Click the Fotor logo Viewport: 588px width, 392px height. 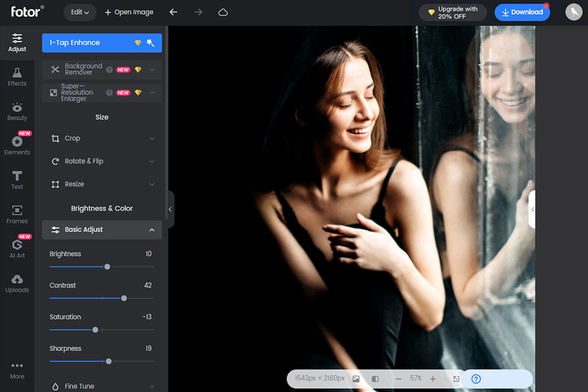pos(26,12)
